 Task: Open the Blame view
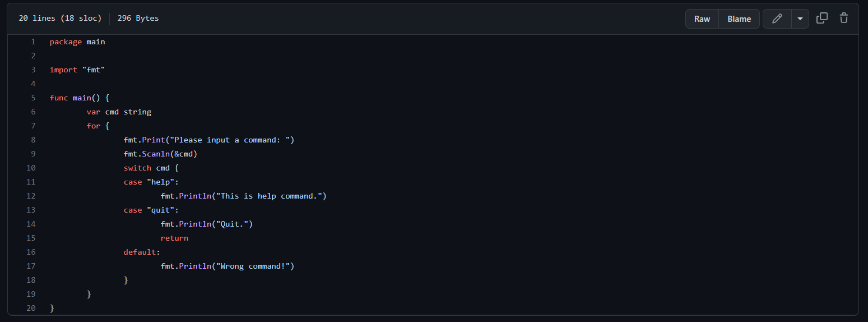(739, 19)
